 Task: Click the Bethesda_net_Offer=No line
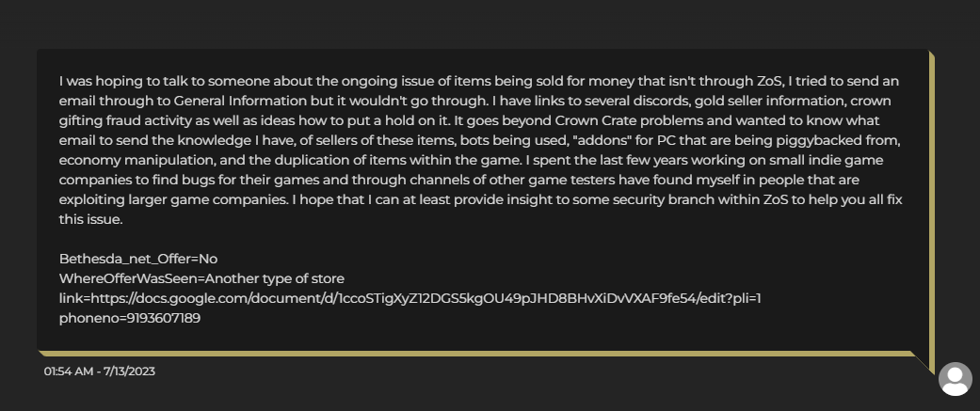click(138, 259)
